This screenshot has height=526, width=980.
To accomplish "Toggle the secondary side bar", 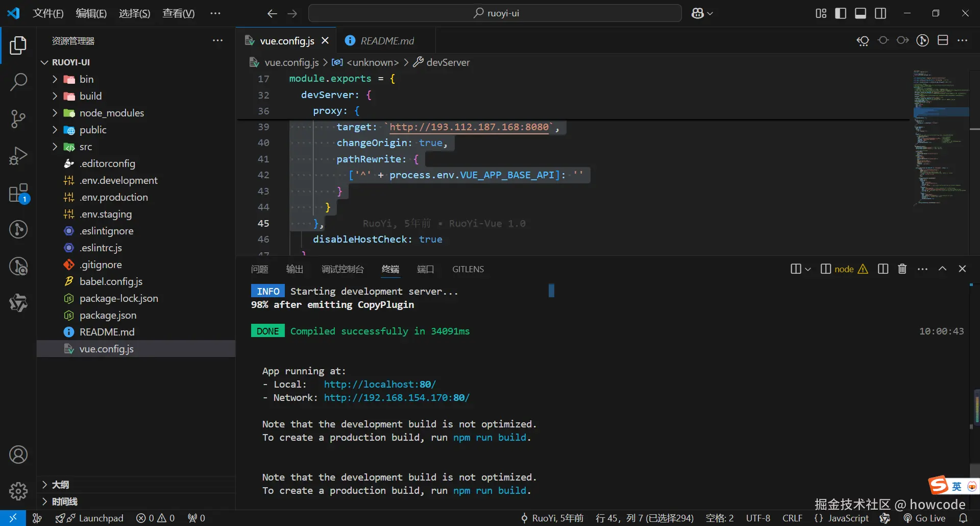I will point(880,13).
